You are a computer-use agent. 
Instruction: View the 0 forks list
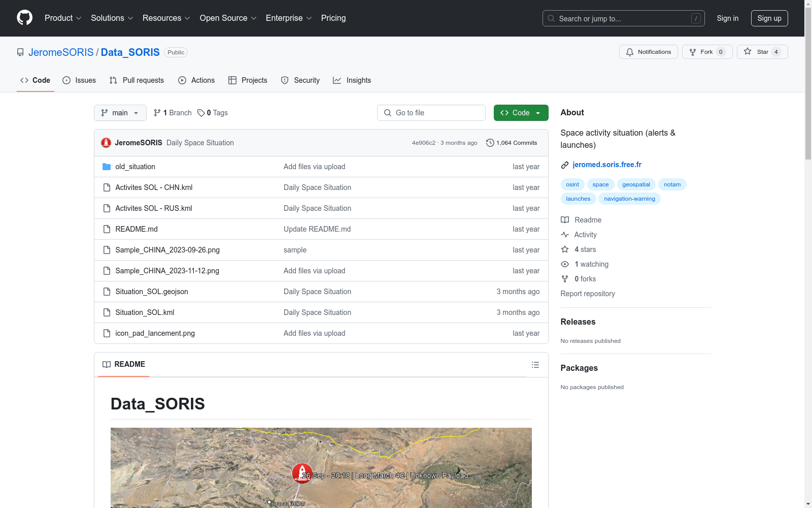pyautogui.click(x=579, y=279)
